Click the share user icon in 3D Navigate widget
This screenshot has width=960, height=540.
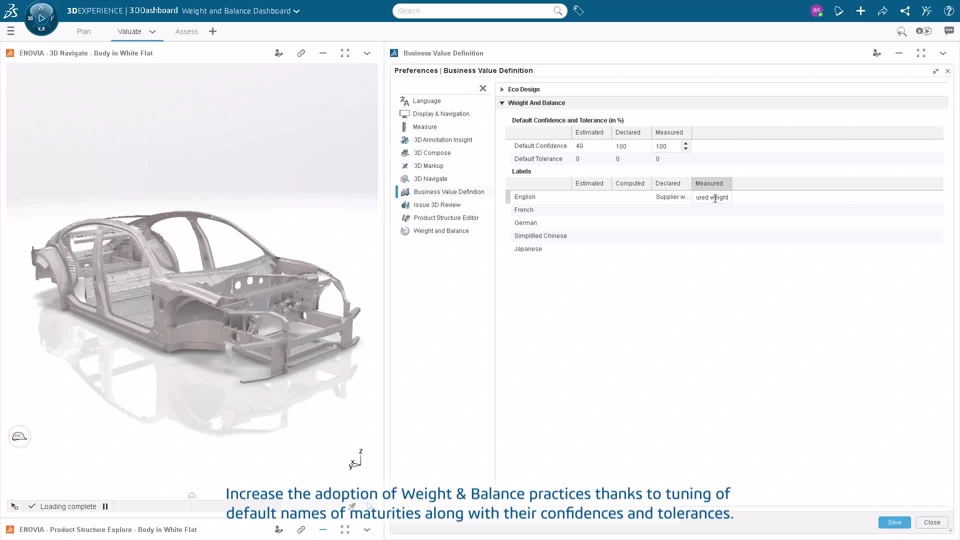click(279, 53)
